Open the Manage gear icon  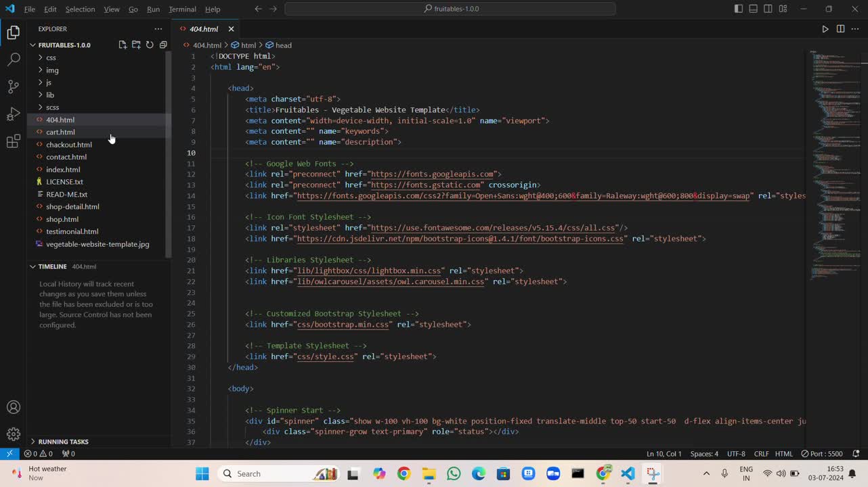pos(14,434)
